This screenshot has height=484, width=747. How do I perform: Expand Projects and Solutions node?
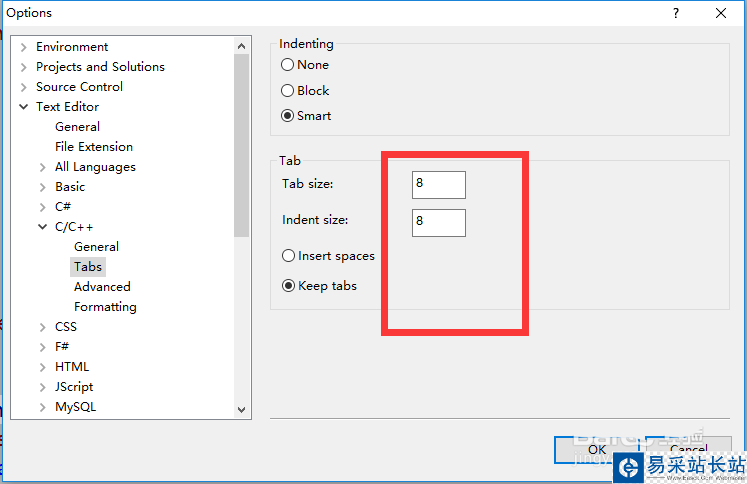point(23,67)
